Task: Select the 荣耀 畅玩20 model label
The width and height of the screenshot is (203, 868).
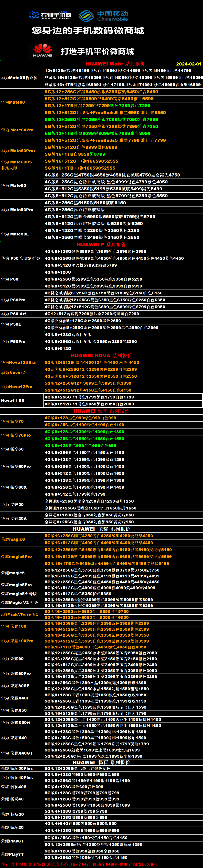Action: coord(12,827)
